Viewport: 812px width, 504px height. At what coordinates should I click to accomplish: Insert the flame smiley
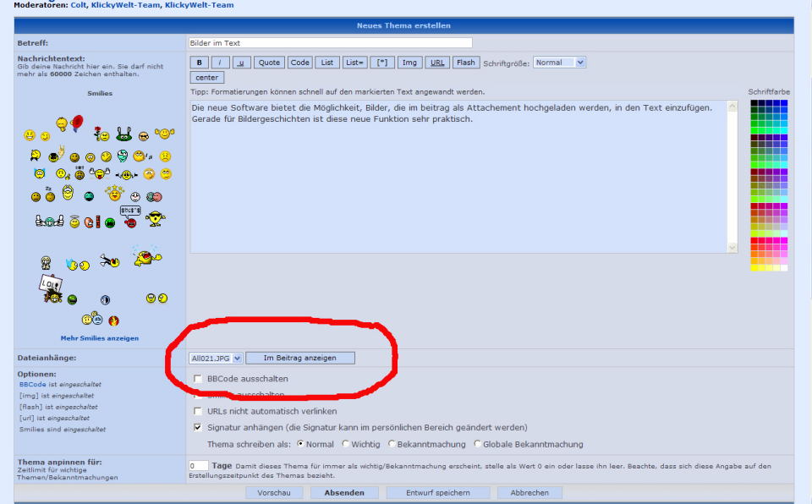click(114, 320)
